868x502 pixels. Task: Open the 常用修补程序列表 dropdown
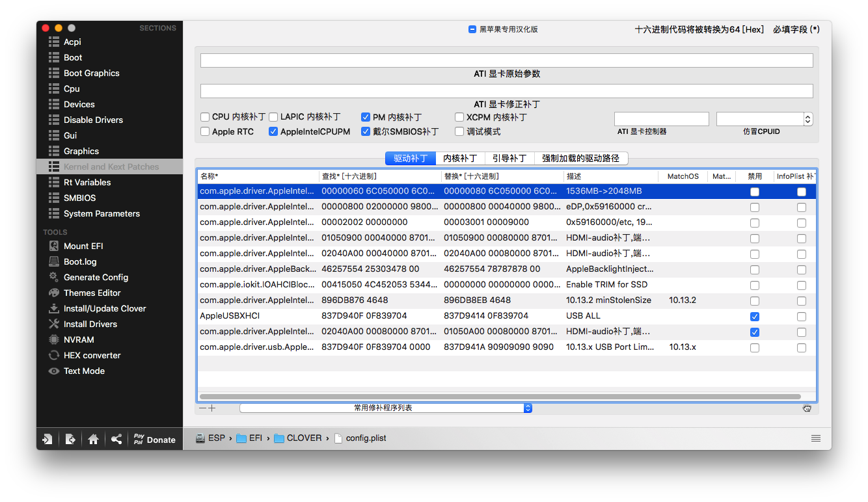pos(386,408)
